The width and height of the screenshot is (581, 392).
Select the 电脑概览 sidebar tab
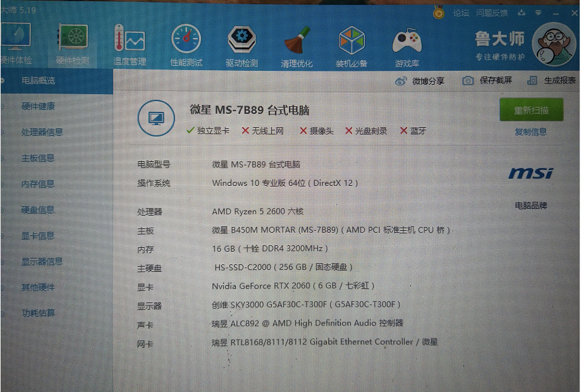[x=56, y=80]
